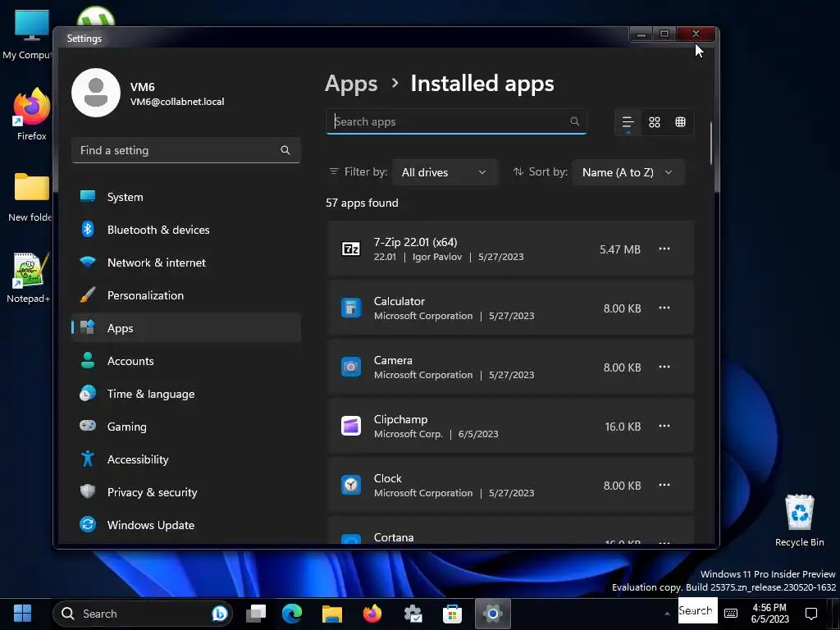Screen dimensions: 840x630
Task: Open Accessibility settings category
Action: click(x=186, y=459)
